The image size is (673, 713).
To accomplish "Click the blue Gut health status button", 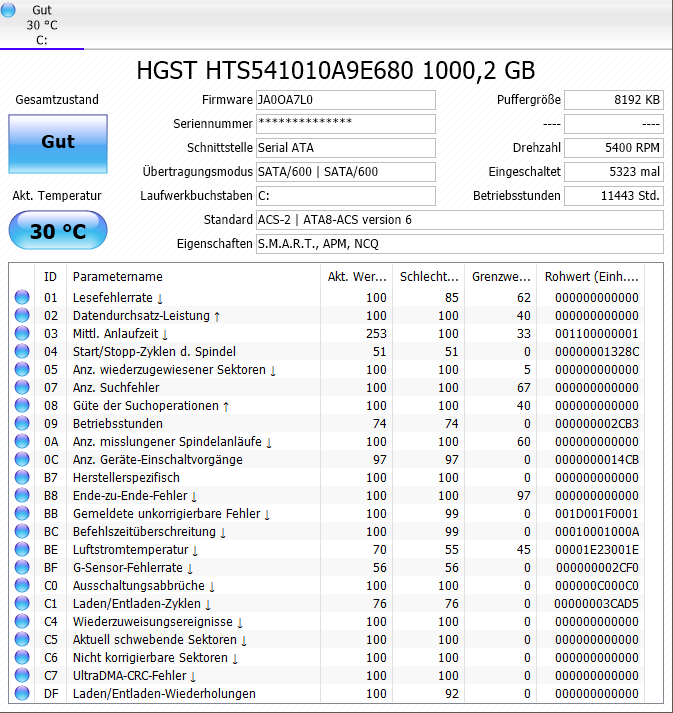I will pyautogui.click(x=58, y=144).
